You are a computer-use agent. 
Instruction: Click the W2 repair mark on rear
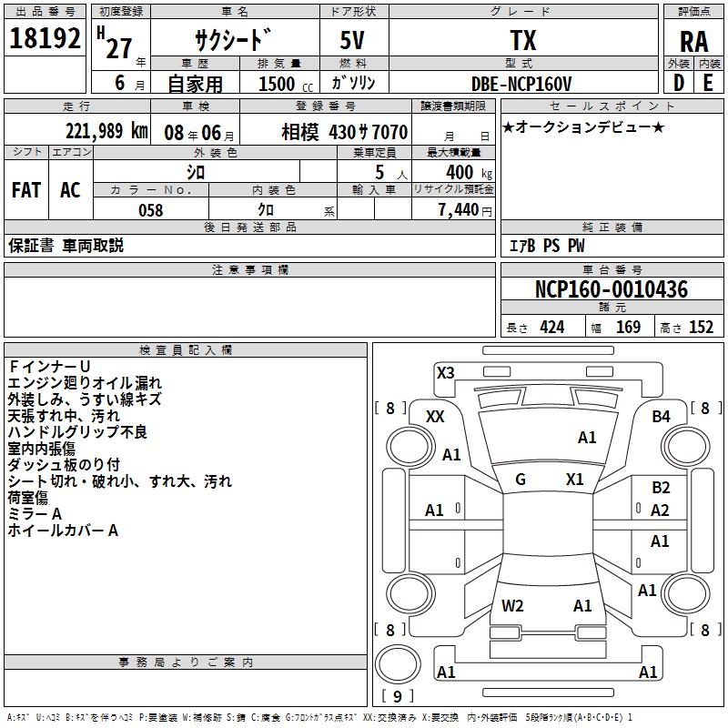pos(512,606)
